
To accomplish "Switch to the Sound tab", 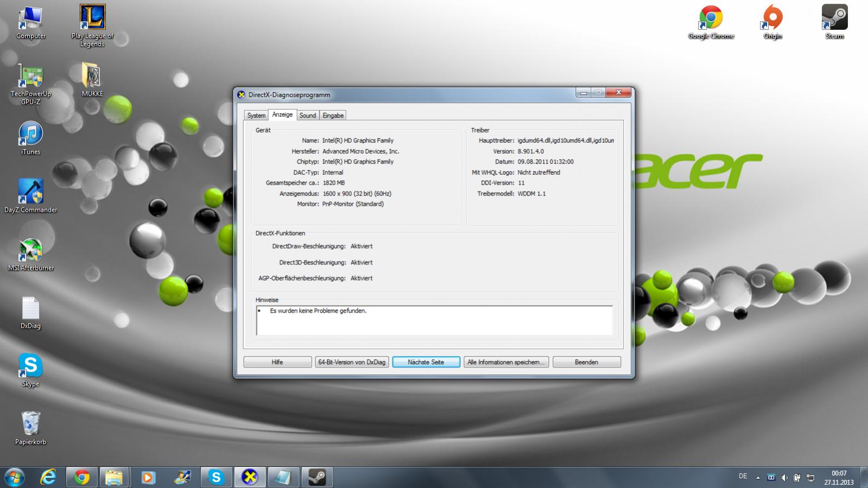I will [x=307, y=116].
